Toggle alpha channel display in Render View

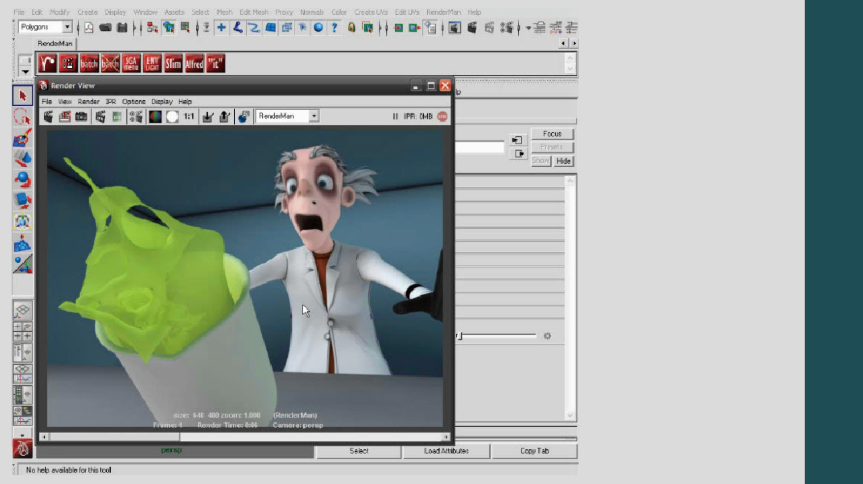click(172, 116)
